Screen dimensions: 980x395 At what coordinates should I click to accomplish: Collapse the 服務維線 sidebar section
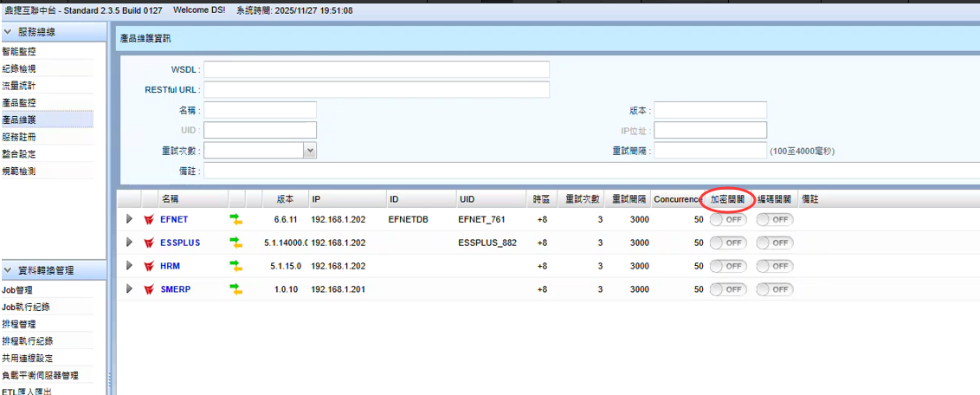[x=9, y=32]
